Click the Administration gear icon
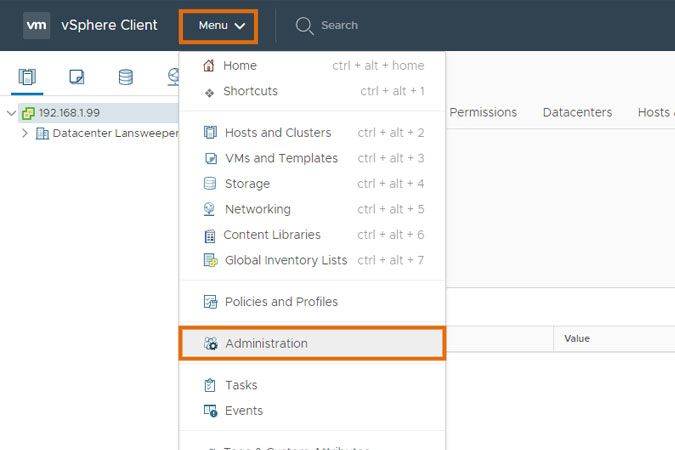The image size is (675, 450). point(210,343)
